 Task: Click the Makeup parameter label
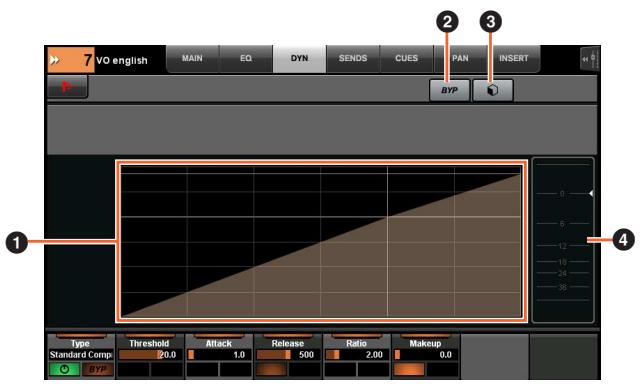click(x=425, y=344)
